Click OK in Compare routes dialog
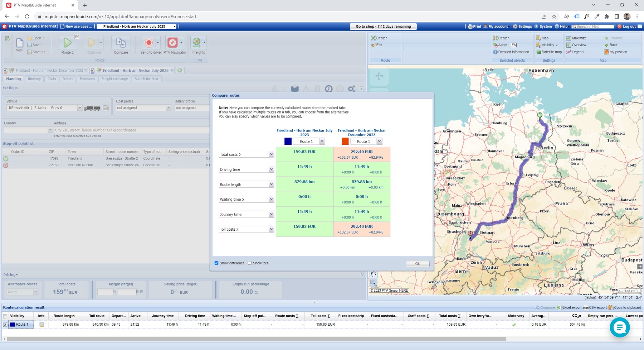Viewport: 644px width, 350px height. (x=418, y=264)
